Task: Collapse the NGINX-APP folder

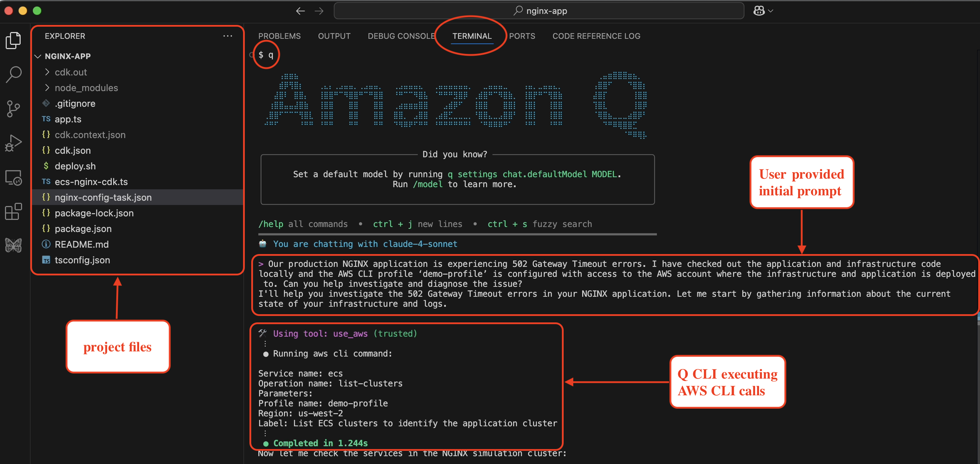Action: [x=38, y=56]
